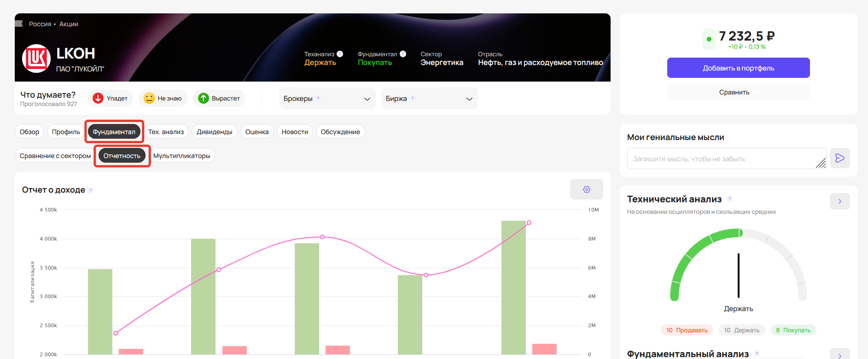Click the 10 Держать badge
868x359 pixels.
(741, 330)
